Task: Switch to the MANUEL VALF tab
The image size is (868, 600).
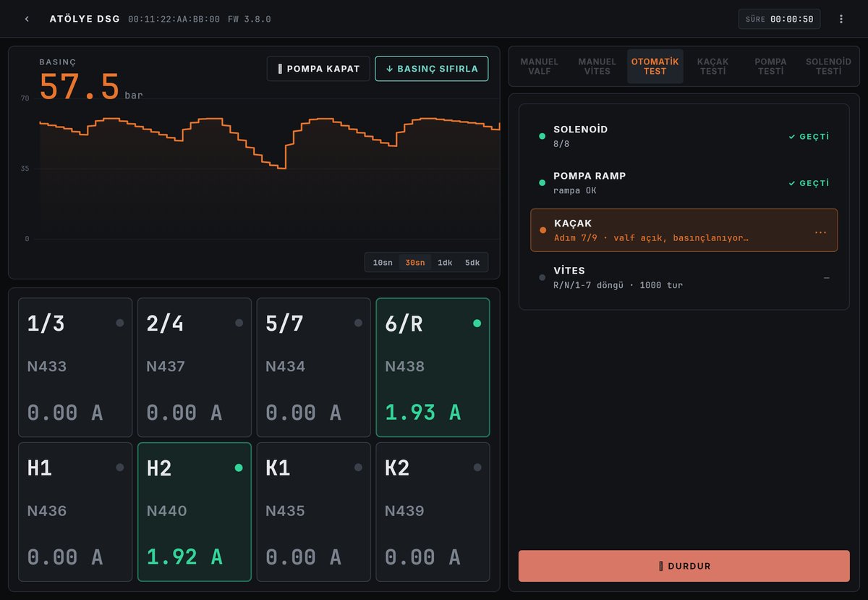Action: 540,67
